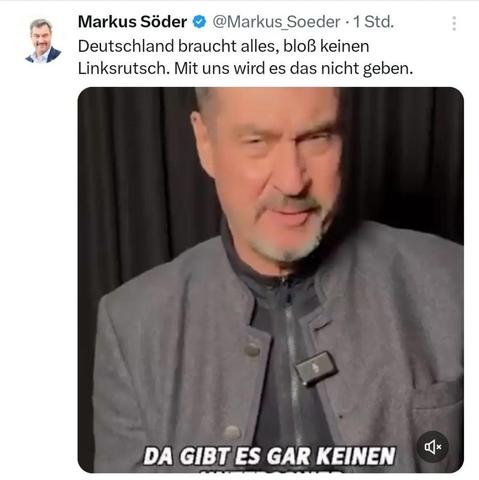Visit the @Markus_Soeder handle
The height and width of the screenshot is (480, 479).
pyautogui.click(x=276, y=22)
